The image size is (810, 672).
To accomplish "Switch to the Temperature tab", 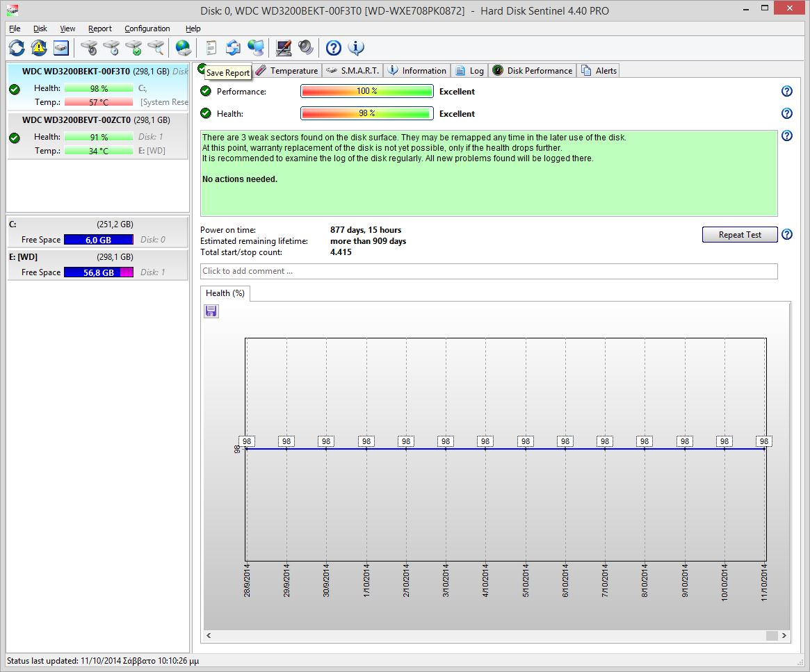I will point(287,71).
